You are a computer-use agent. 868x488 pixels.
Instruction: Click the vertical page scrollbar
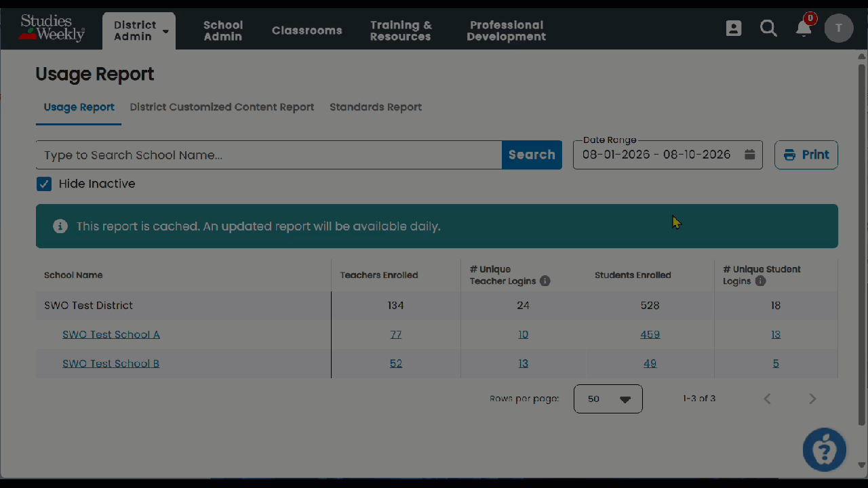862,244
